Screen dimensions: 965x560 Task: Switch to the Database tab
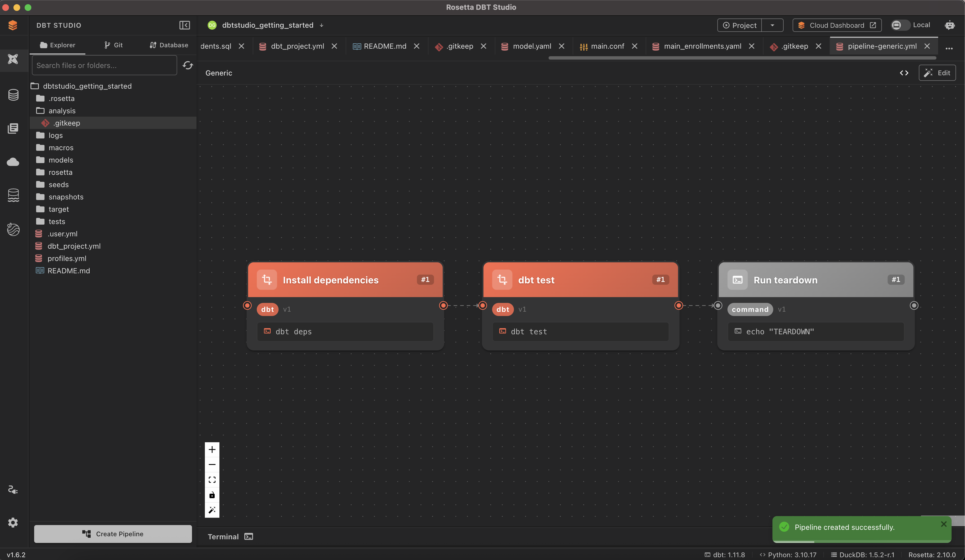pyautogui.click(x=169, y=45)
